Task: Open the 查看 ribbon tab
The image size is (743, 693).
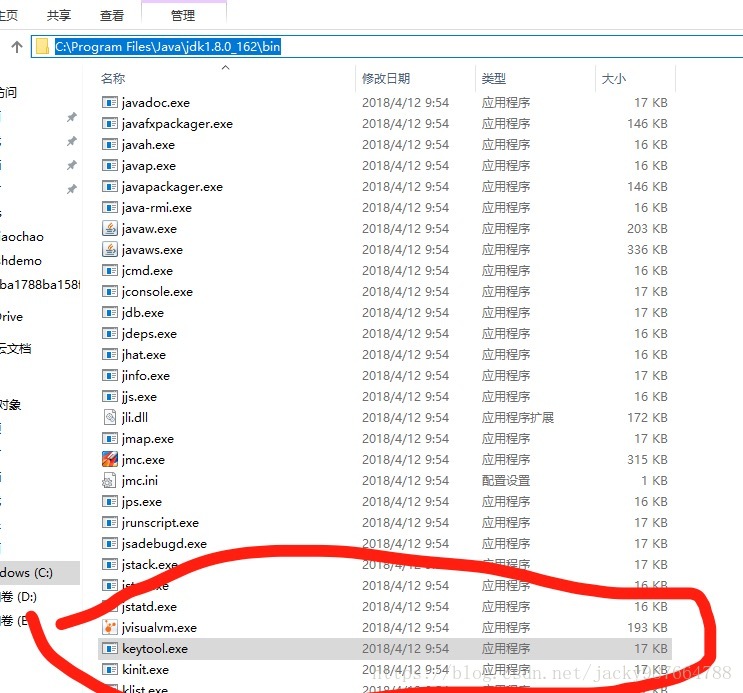Action: pos(112,15)
